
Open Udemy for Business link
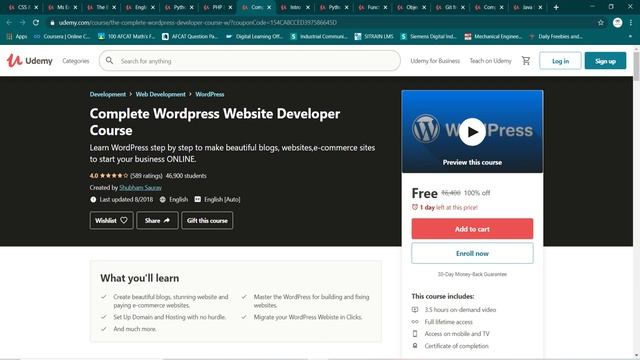tap(435, 61)
